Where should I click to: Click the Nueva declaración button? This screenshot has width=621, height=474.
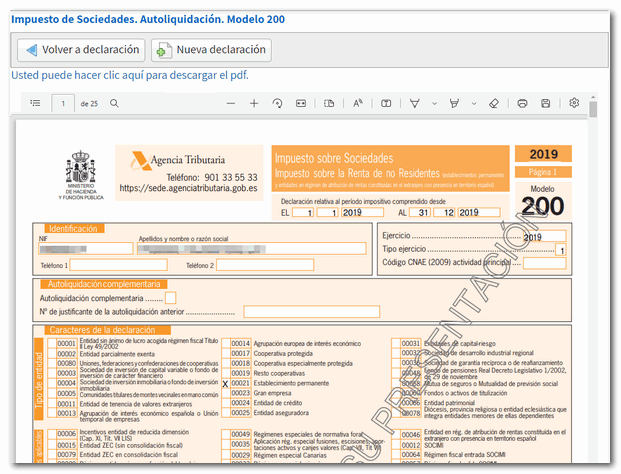point(211,50)
